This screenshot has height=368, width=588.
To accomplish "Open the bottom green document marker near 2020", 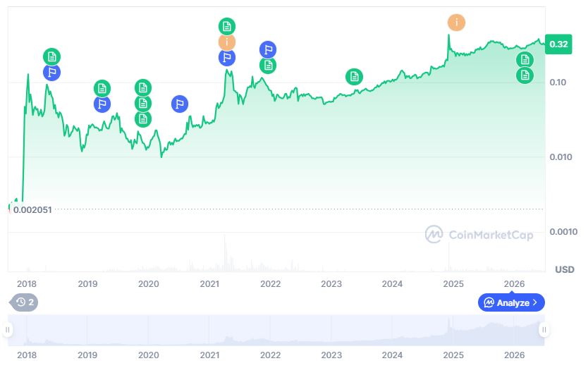I will click(143, 119).
